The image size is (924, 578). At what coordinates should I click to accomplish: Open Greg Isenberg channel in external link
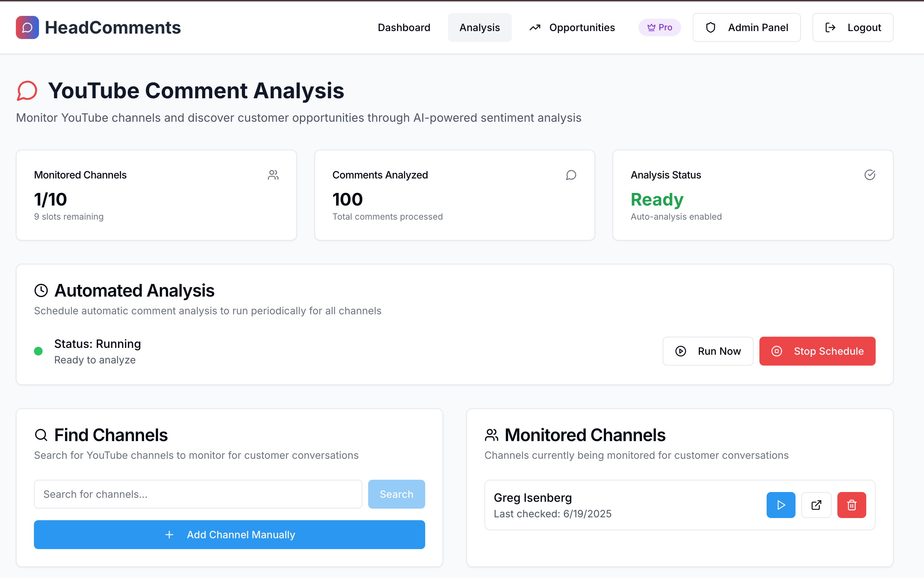pos(816,505)
